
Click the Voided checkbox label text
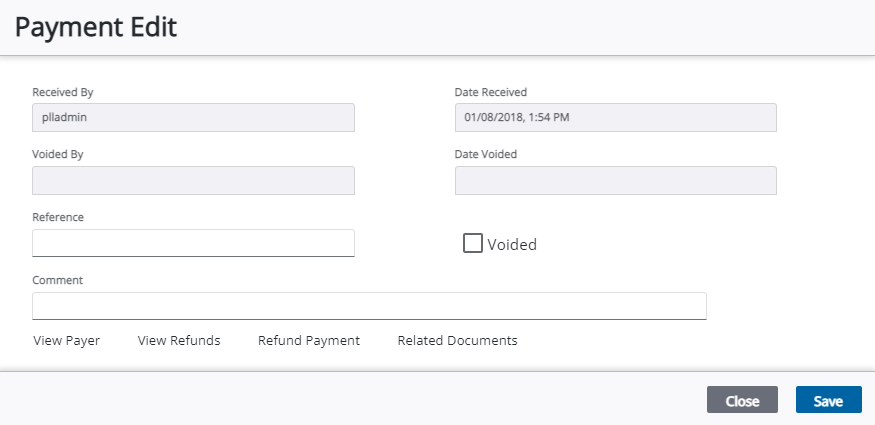(x=512, y=245)
